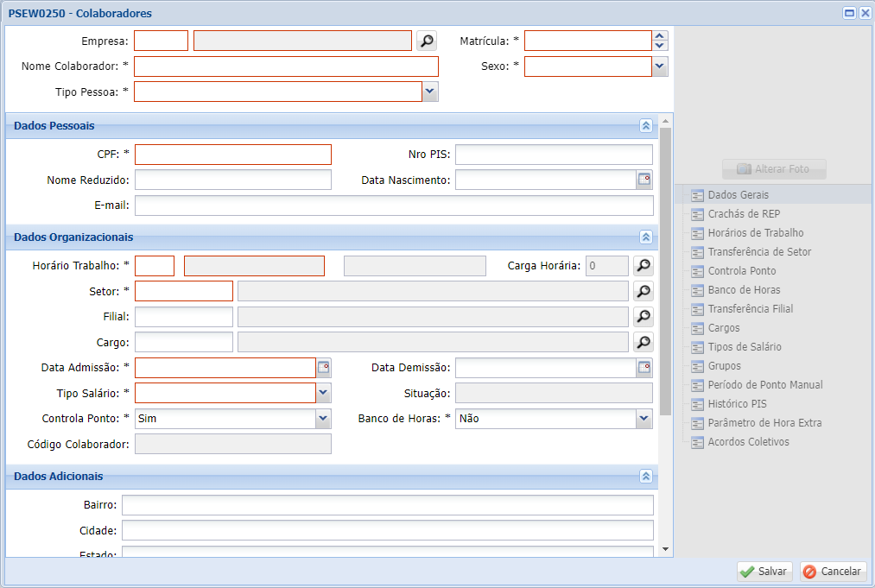Image resolution: width=875 pixels, height=588 pixels.
Task: Collapse the Dados Organizacionais section
Action: tap(645, 237)
